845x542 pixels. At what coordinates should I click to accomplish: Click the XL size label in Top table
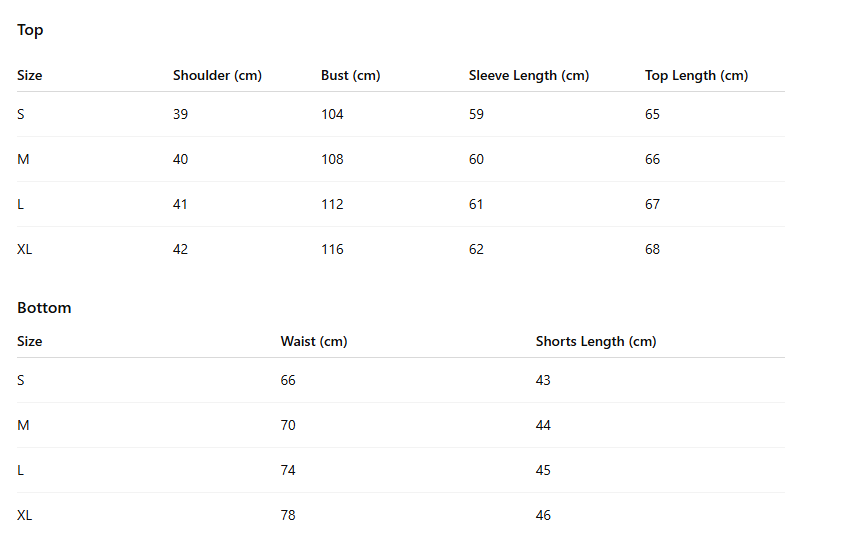coord(25,249)
